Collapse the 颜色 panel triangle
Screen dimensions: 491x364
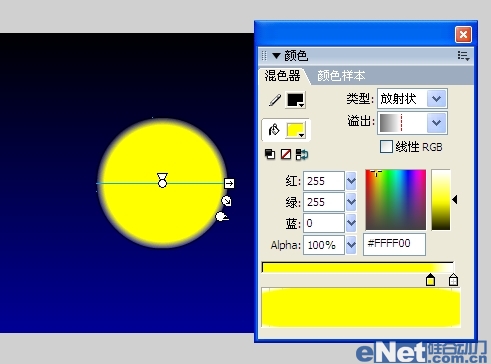tap(276, 56)
